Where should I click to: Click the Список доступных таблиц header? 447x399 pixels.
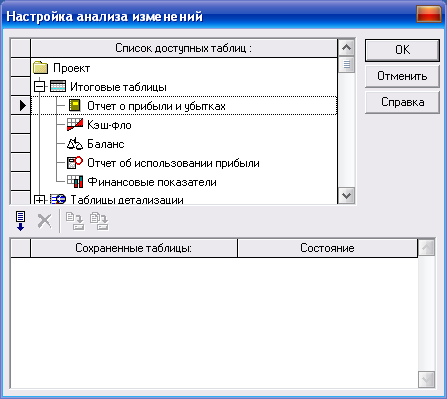[x=184, y=48]
